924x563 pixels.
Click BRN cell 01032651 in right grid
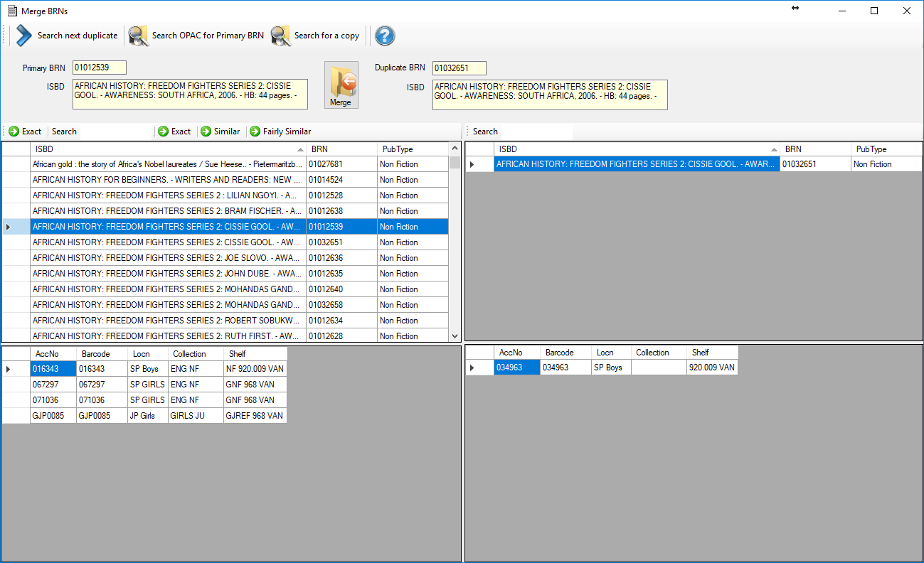815,164
